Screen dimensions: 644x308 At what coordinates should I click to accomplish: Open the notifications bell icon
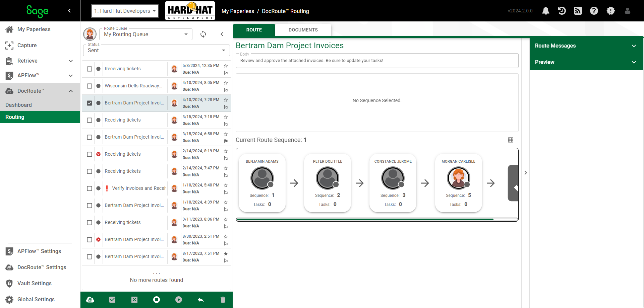[546, 11]
